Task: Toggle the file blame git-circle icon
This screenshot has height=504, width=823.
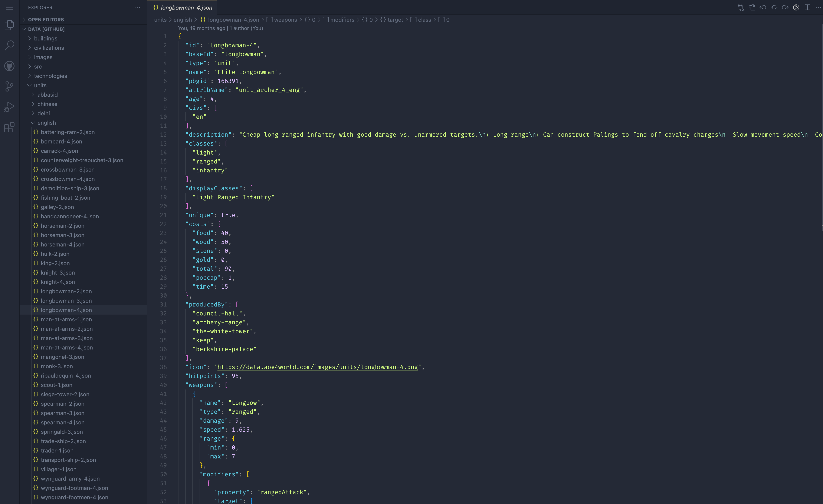Action: click(796, 7)
